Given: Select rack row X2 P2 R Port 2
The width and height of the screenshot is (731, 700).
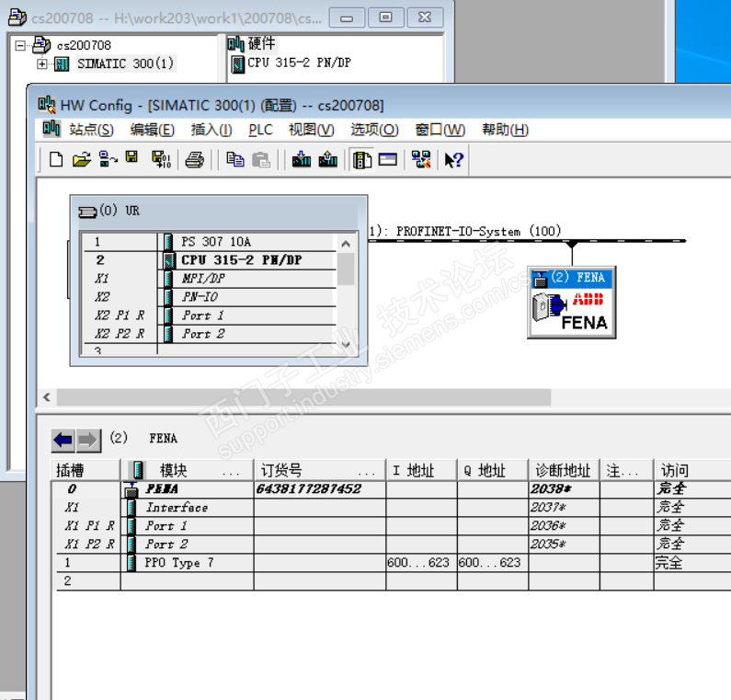Looking at the screenshot, I should [210, 334].
